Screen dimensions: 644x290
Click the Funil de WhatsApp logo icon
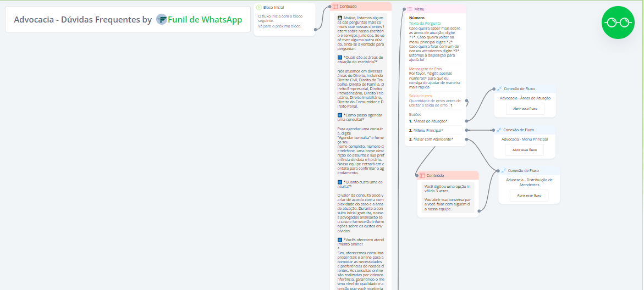161,19
